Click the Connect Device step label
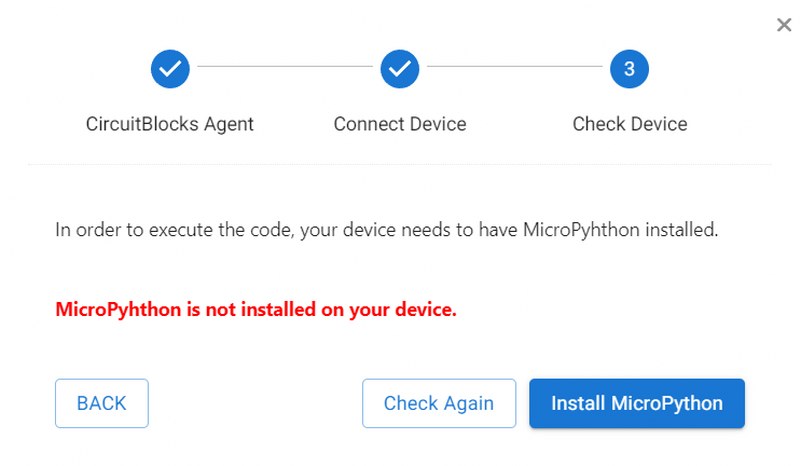The height and width of the screenshot is (466, 800). click(x=400, y=124)
